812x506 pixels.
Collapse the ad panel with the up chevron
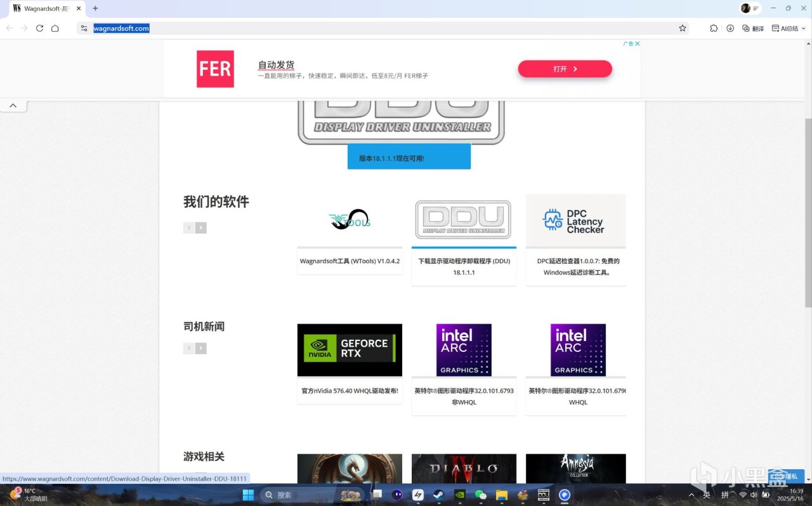(x=13, y=105)
